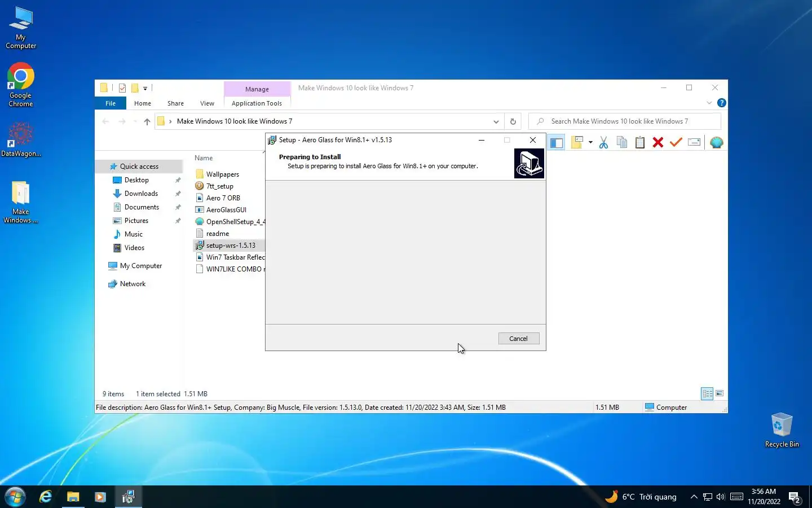Click the Paste clipboard icon
This screenshot has width=812, height=508.
tap(640, 143)
